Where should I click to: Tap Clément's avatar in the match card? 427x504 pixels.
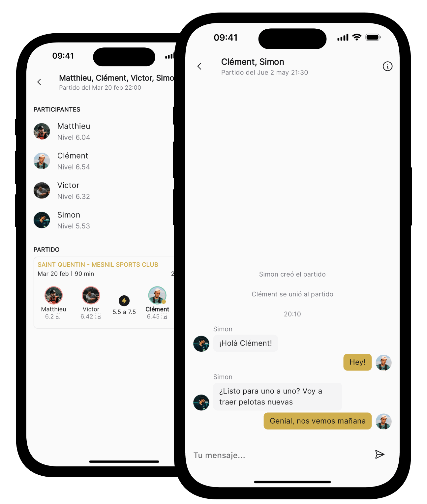pos(157,295)
